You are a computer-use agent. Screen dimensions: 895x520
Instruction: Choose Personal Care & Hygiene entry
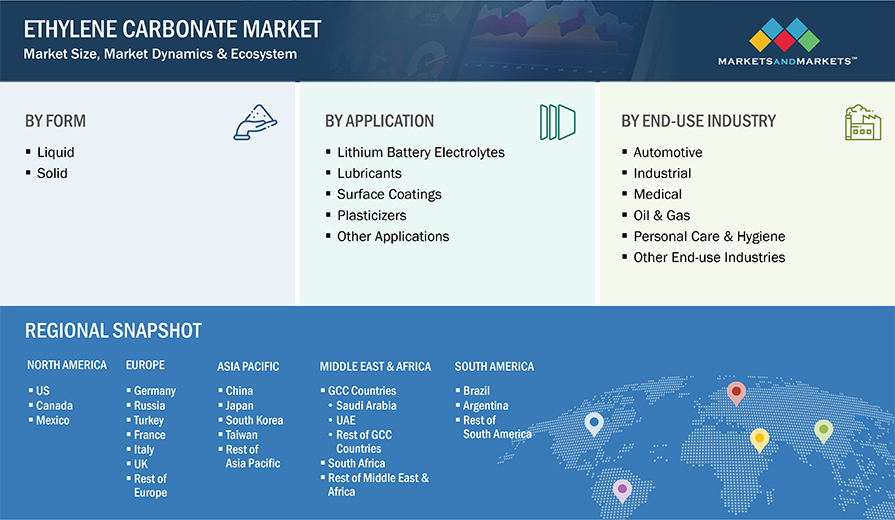[709, 236]
